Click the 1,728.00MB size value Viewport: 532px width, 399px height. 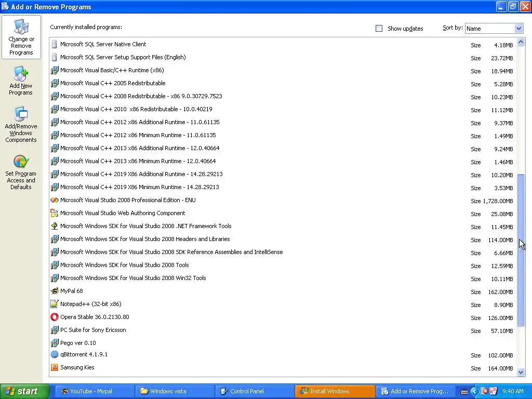(498, 201)
